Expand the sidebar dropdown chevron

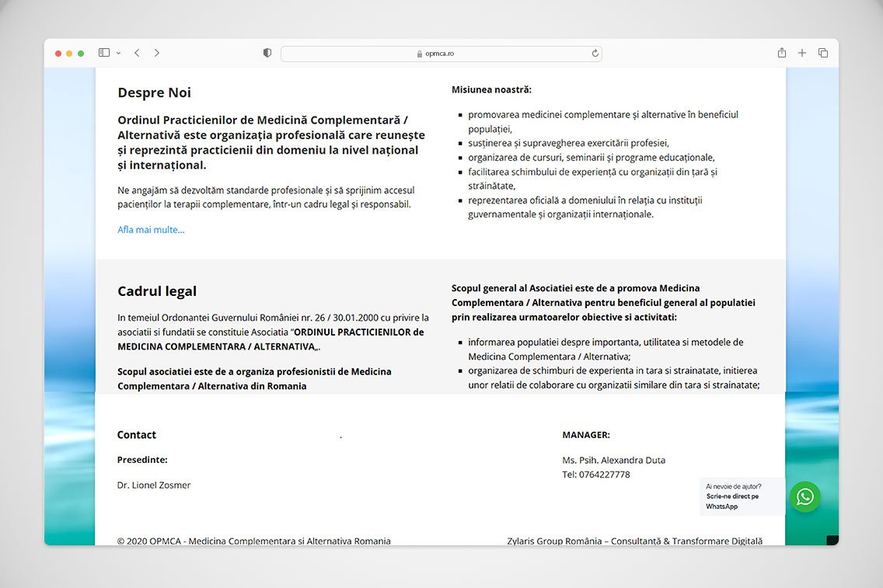coord(118,53)
